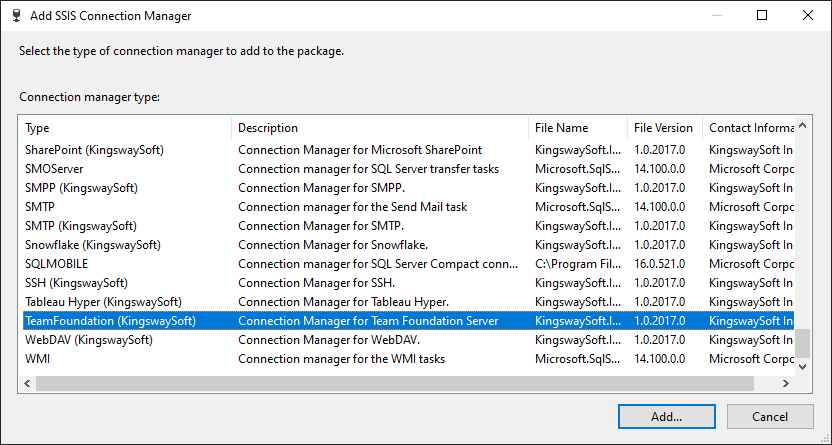Click the vertical scrollbar up arrow
The width and height of the screenshot is (832, 445).
[802, 126]
